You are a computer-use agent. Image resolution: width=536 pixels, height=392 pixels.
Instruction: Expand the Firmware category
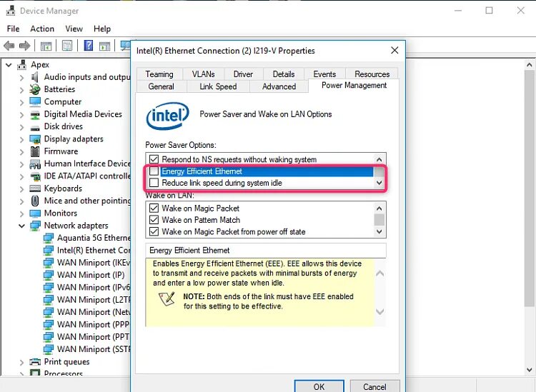22,151
